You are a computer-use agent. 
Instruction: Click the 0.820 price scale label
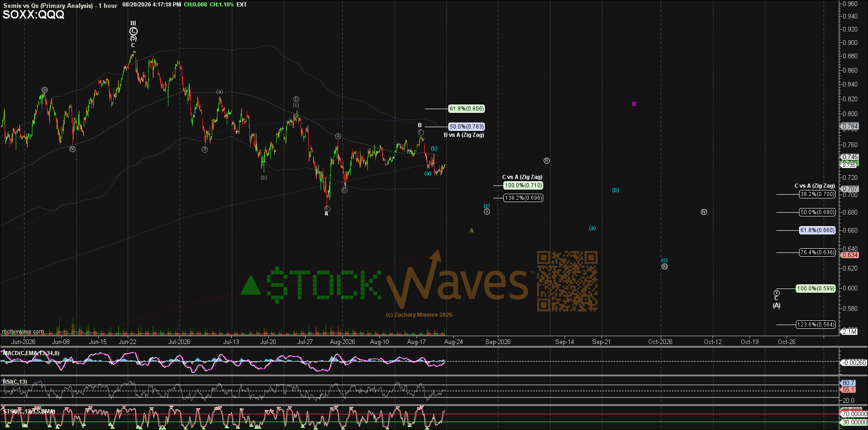pyautogui.click(x=851, y=99)
